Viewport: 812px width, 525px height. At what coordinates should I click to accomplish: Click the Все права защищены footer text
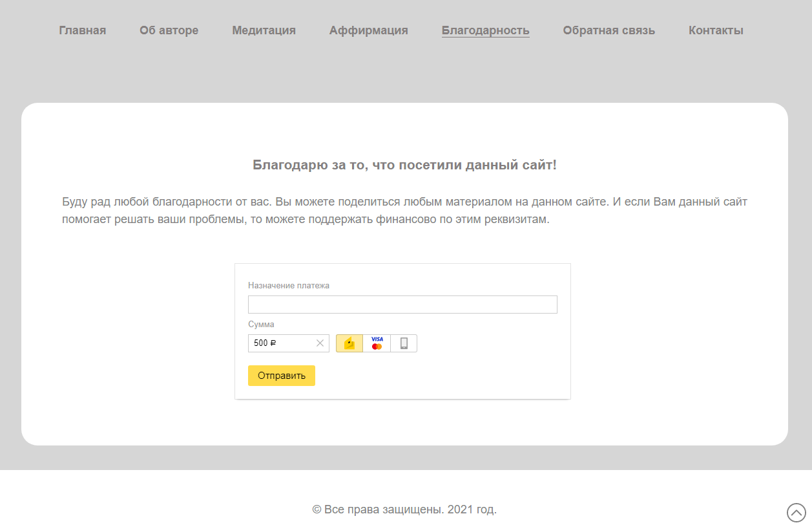click(x=404, y=509)
